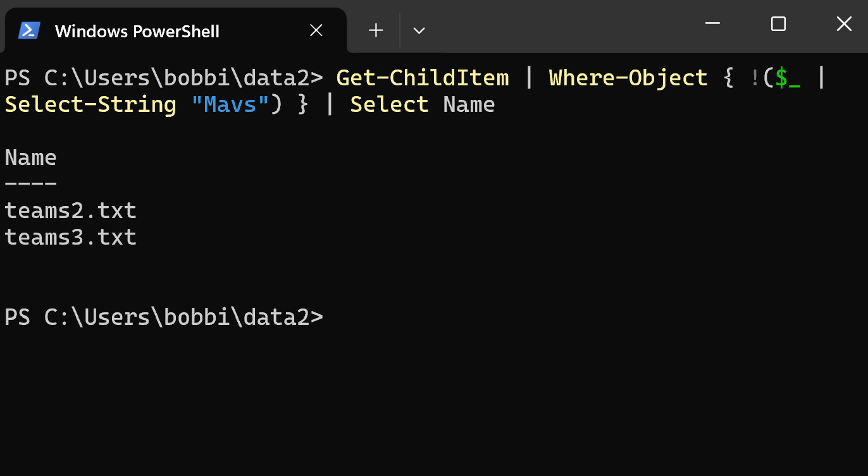Click the Select-String cmdlet on the second line

point(90,104)
